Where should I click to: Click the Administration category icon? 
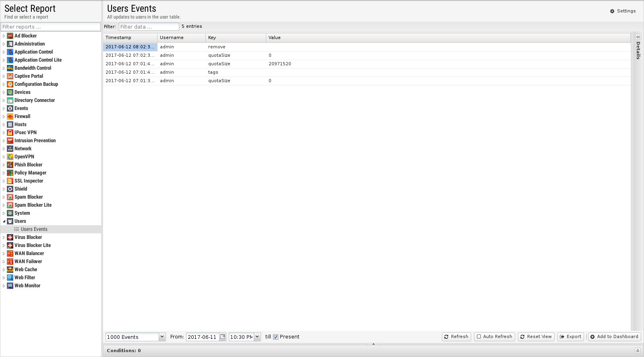(x=10, y=44)
